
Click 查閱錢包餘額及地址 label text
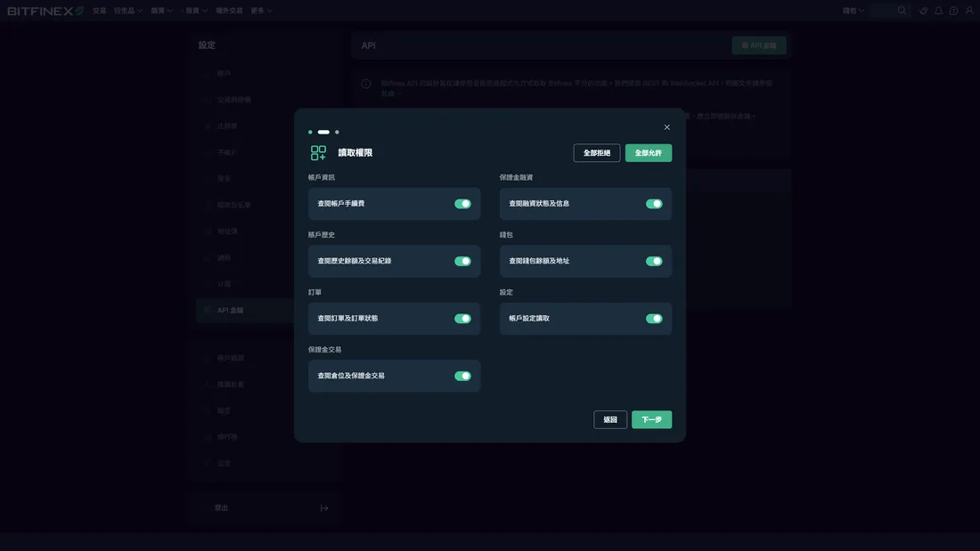539,261
